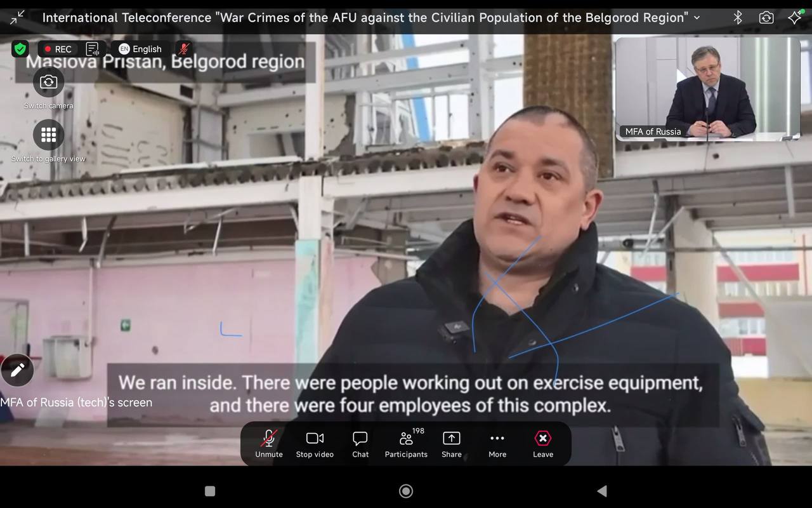Tap the Share button

click(x=452, y=444)
